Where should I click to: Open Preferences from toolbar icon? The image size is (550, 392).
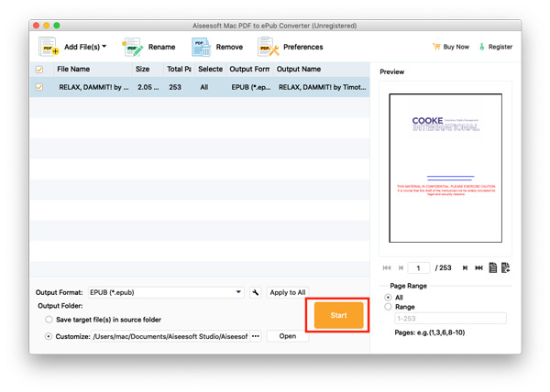point(269,47)
